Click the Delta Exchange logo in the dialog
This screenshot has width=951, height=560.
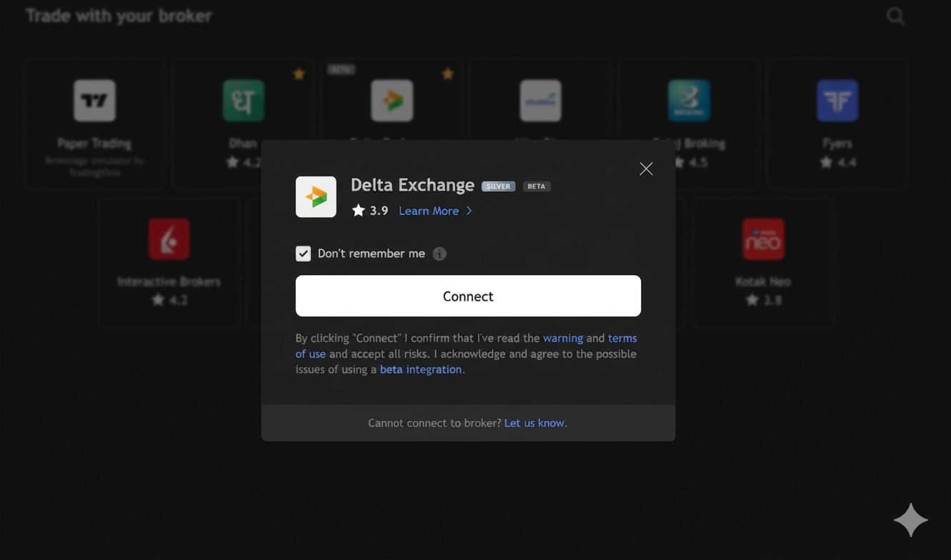316,196
